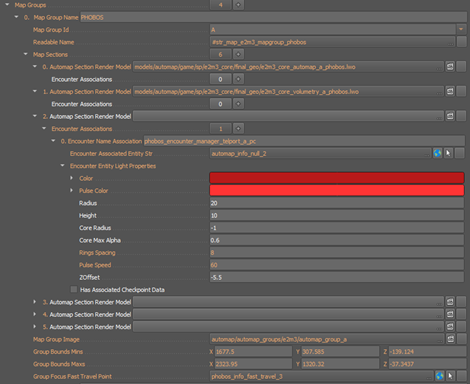The height and width of the screenshot is (384, 470).
Task: Click the Readable Name input field
Action: [332, 42]
